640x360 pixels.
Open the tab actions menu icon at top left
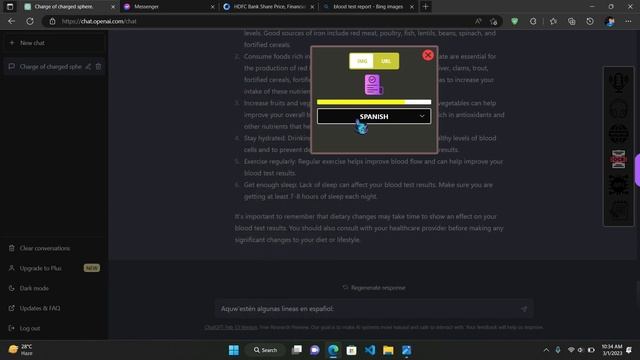(x=10, y=7)
